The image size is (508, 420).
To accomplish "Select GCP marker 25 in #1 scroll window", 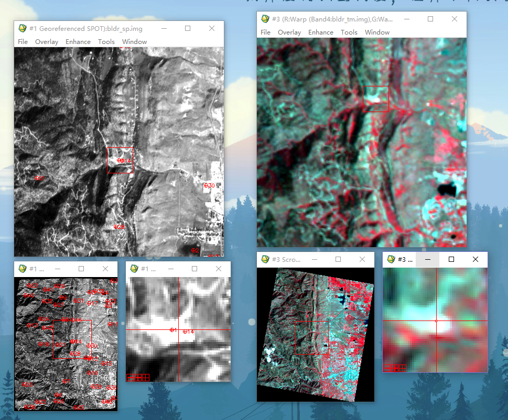I will (79, 407).
